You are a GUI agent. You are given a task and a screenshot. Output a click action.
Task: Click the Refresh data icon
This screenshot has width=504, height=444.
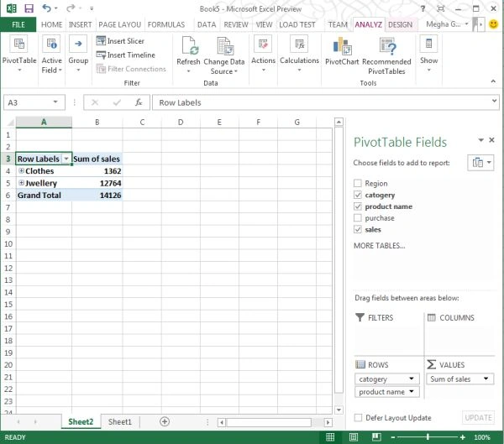[189, 45]
